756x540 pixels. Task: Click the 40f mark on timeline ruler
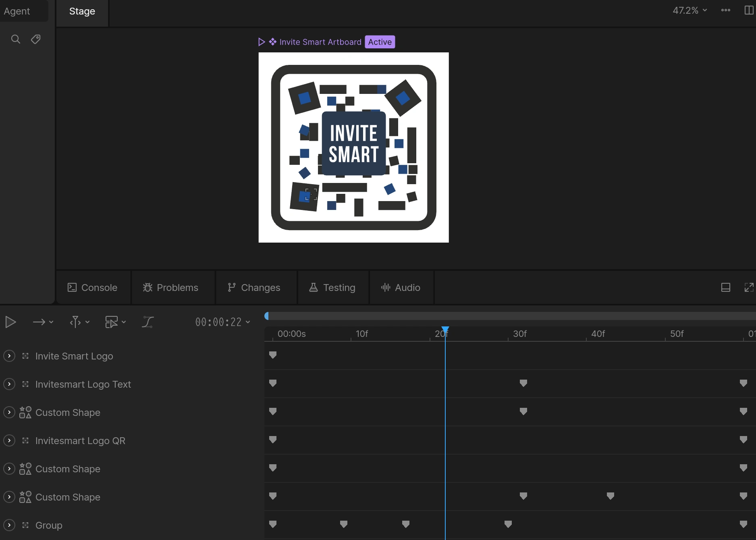[x=598, y=334]
